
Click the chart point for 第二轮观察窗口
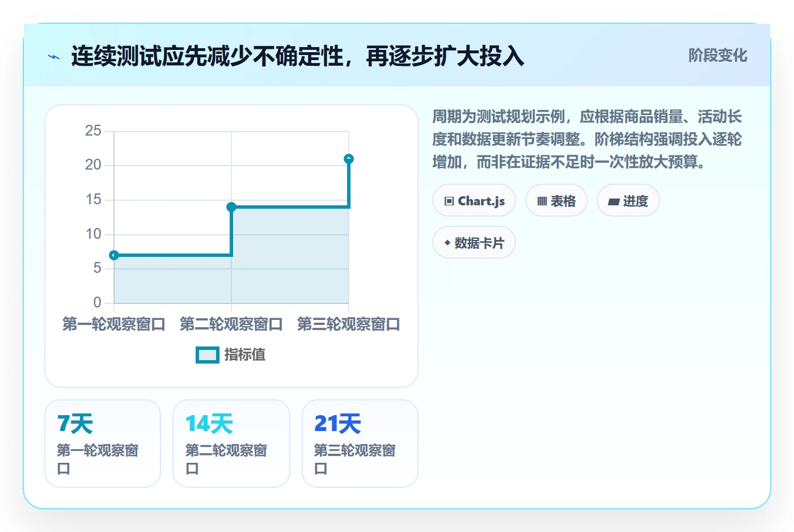[231, 207]
